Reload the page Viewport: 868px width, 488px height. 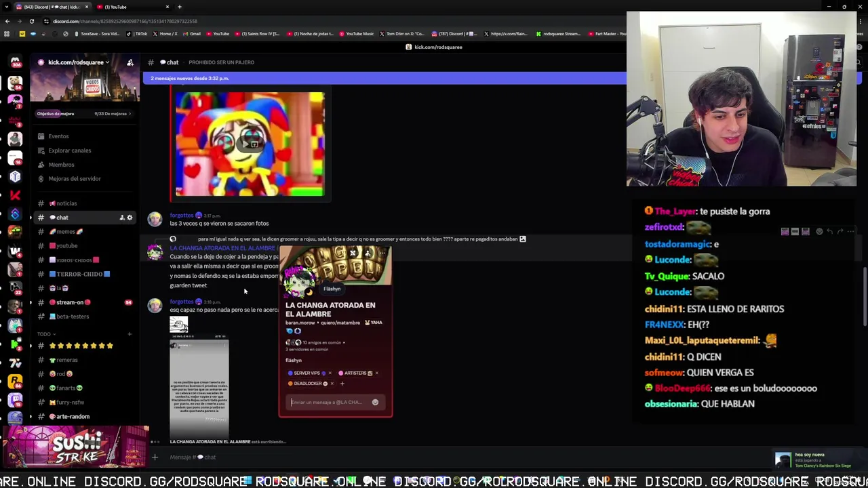(x=31, y=21)
